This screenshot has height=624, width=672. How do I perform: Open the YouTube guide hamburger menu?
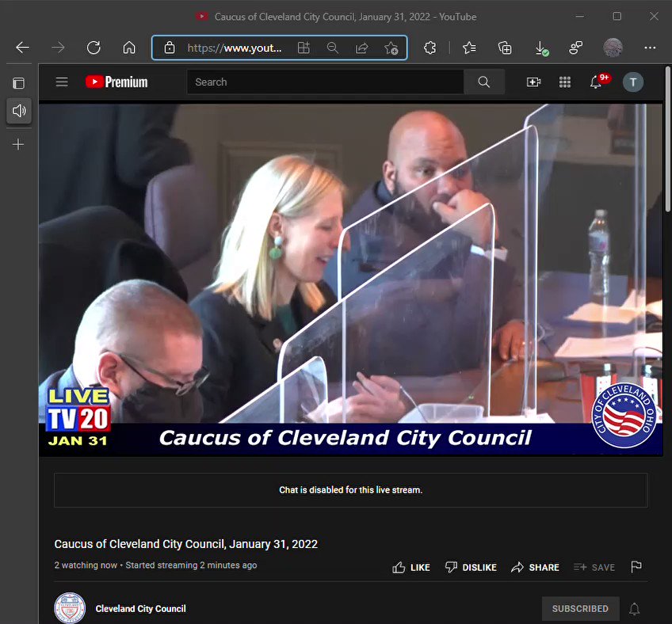tap(62, 82)
